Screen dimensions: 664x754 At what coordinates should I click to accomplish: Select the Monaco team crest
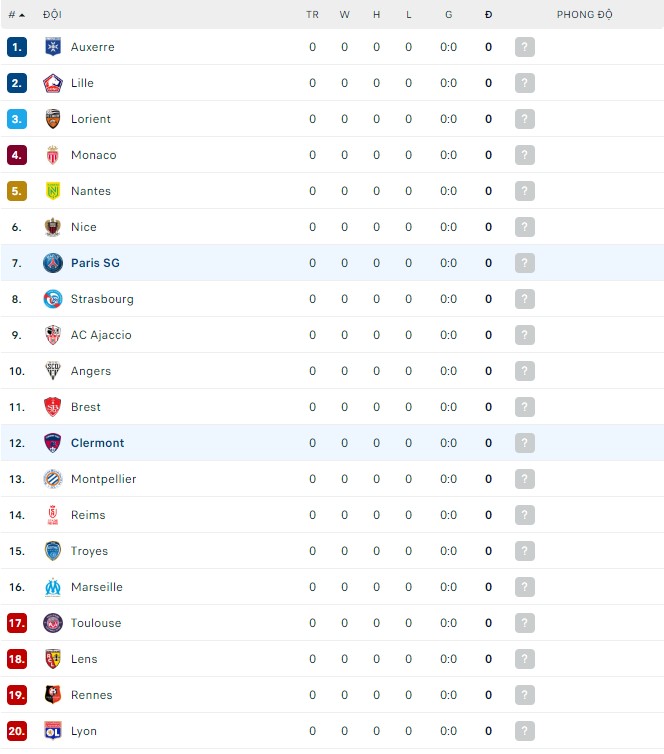click(53, 155)
